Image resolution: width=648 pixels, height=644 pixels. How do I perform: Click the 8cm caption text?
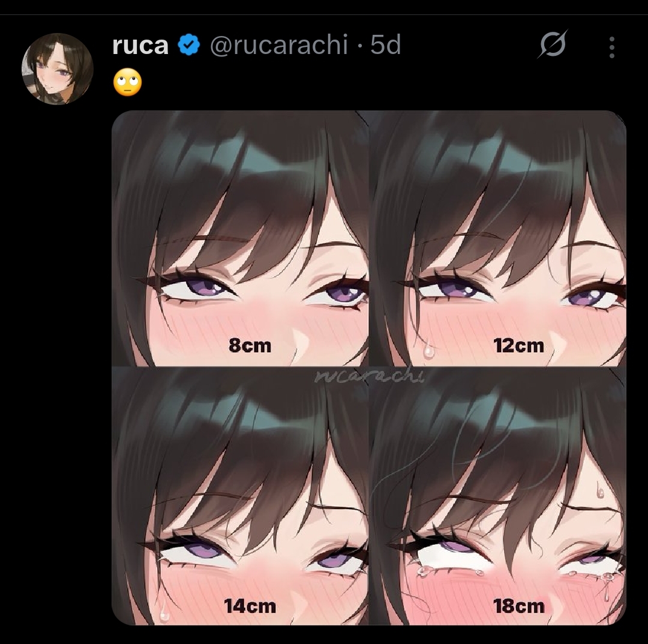[250, 346]
